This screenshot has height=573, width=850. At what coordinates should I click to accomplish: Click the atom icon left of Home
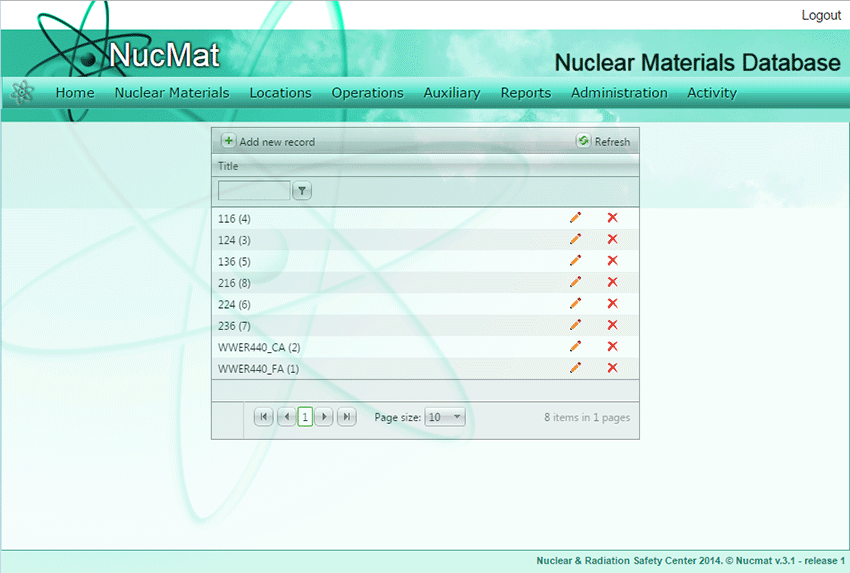(x=22, y=93)
